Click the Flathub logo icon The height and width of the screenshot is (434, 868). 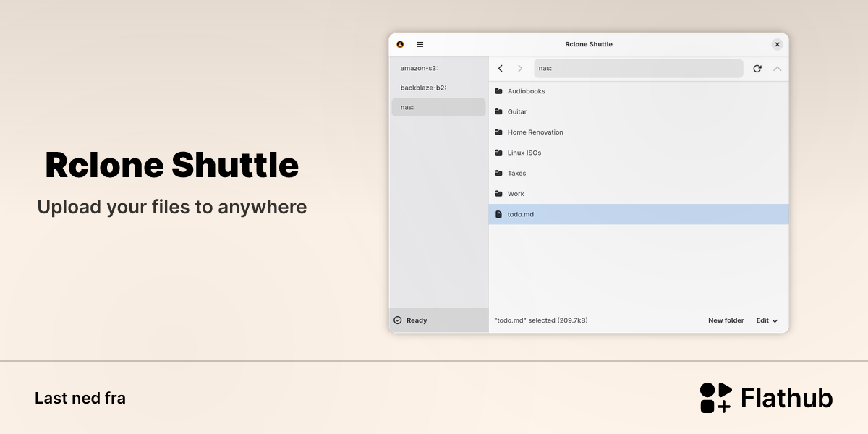716,398
